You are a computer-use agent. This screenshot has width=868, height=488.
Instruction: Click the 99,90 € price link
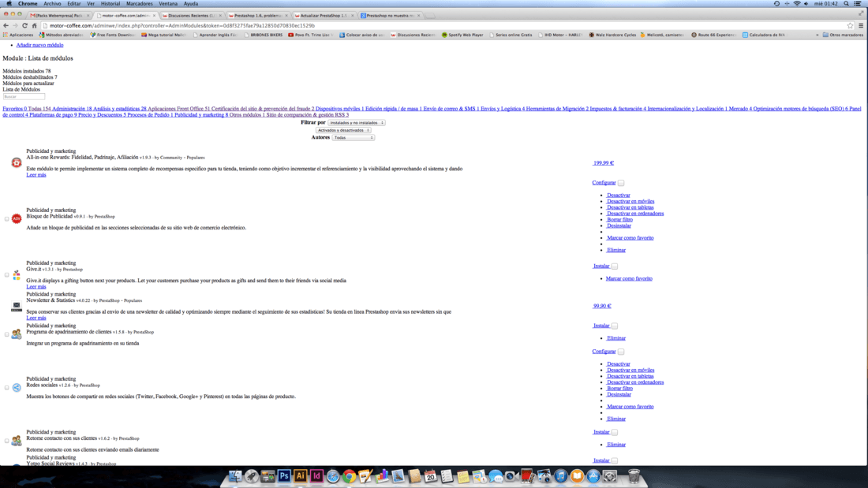point(602,305)
